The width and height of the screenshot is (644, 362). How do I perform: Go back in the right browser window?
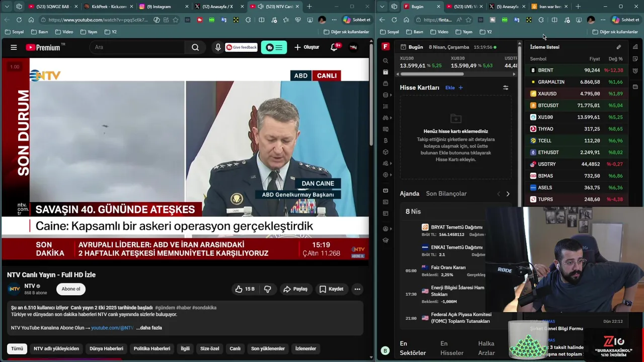click(x=382, y=20)
